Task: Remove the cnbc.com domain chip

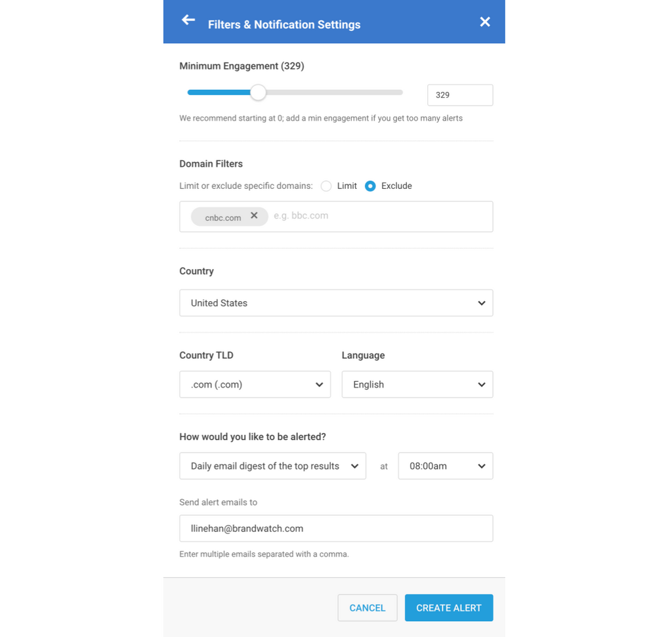Action: (x=254, y=216)
